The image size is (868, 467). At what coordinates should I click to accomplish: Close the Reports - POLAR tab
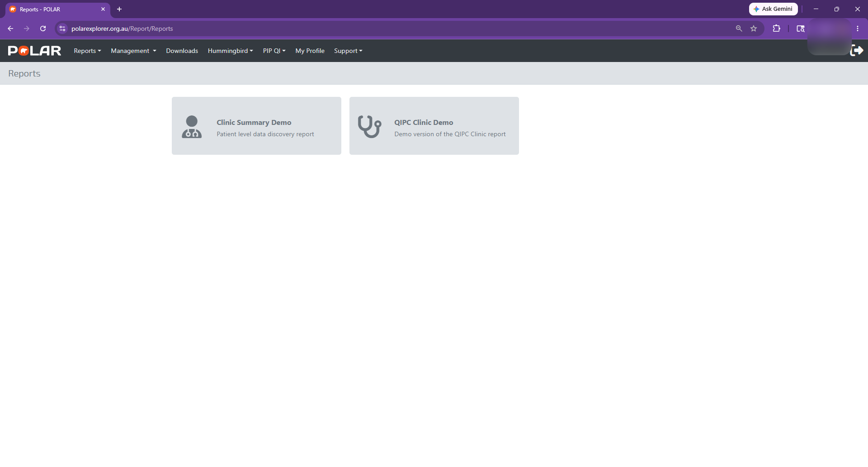103,9
